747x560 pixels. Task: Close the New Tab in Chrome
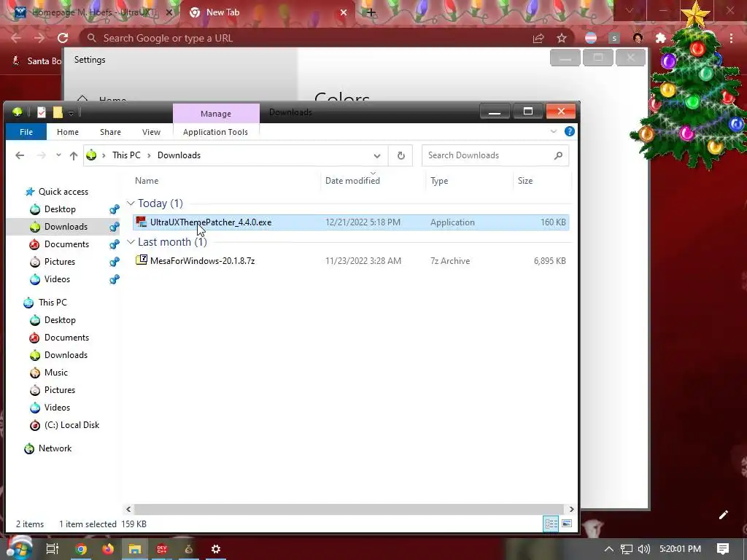click(x=344, y=12)
